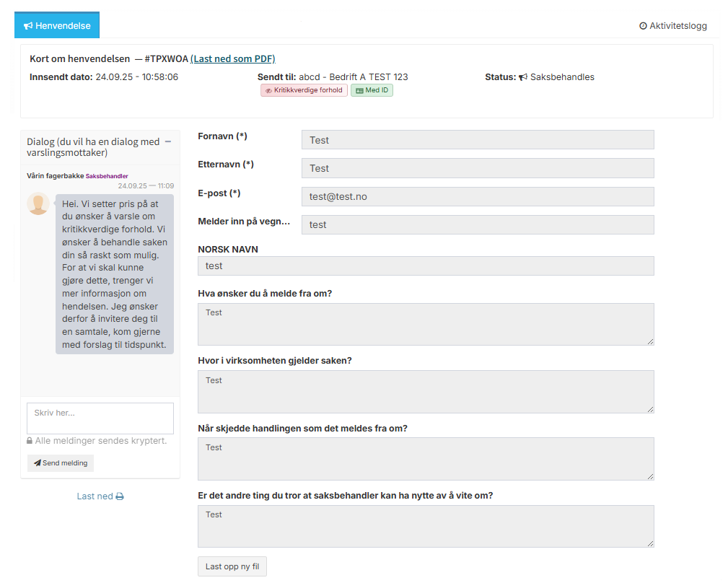
Task: Click the Fornavn input field
Action: point(478,140)
